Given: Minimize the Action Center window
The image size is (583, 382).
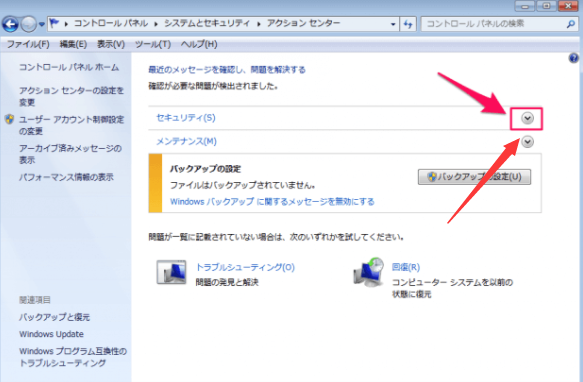Looking at the screenshot, I should [x=525, y=6].
